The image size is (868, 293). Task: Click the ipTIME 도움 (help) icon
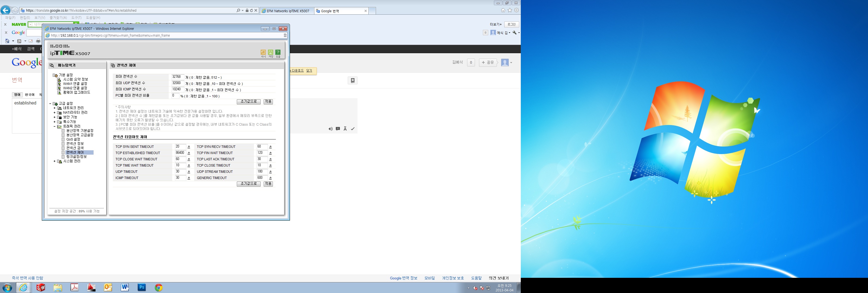pos(278,52)
